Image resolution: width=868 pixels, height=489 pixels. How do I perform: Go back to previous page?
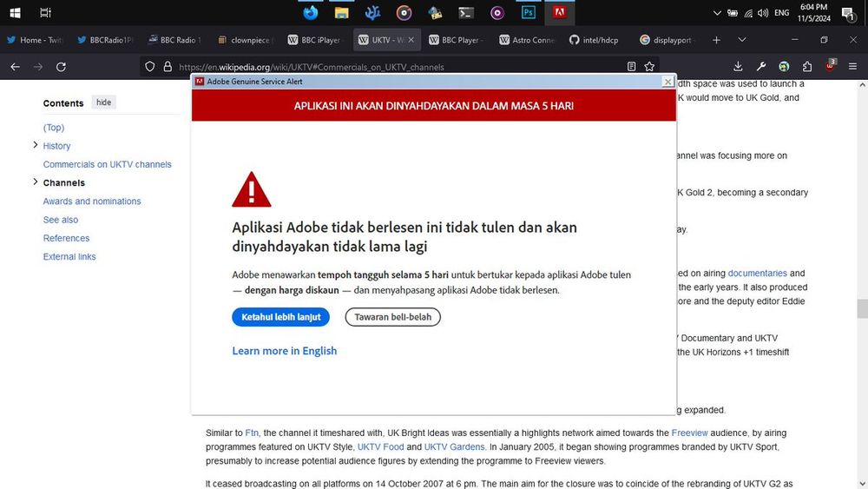tap(15, 67)
